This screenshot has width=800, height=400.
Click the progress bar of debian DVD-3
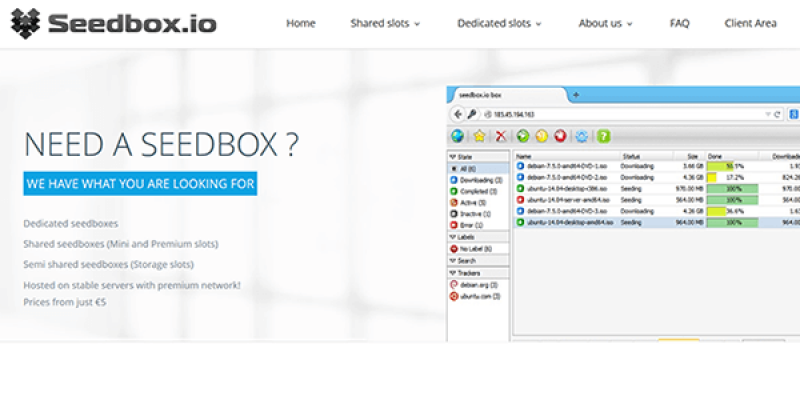pyautogui.click(x=732, y=211)
